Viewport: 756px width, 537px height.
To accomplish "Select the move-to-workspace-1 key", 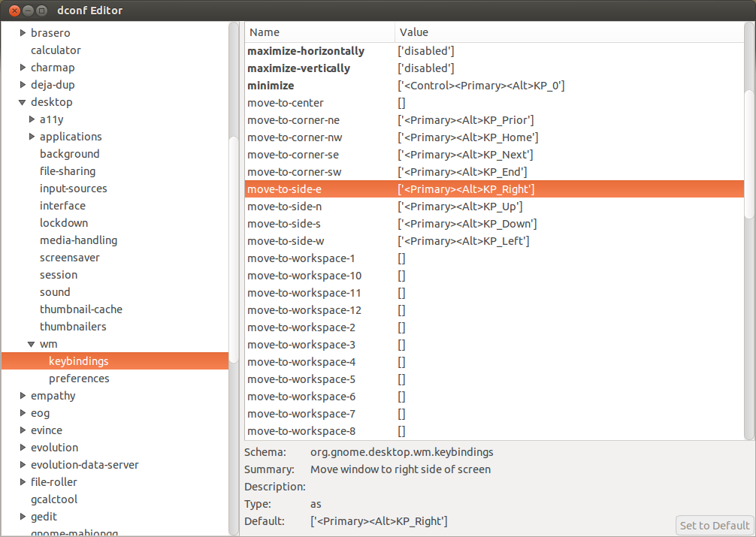I will (494, 258).
